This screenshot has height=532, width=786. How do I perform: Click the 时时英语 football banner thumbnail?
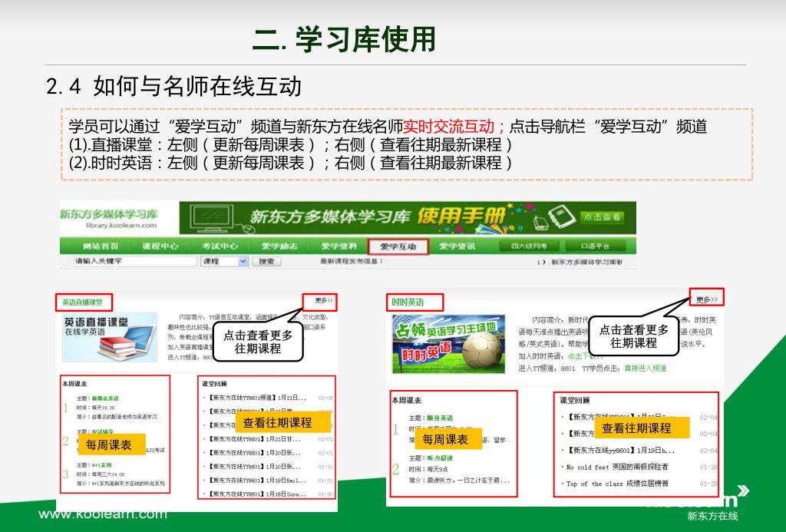(x=448, y=344)
